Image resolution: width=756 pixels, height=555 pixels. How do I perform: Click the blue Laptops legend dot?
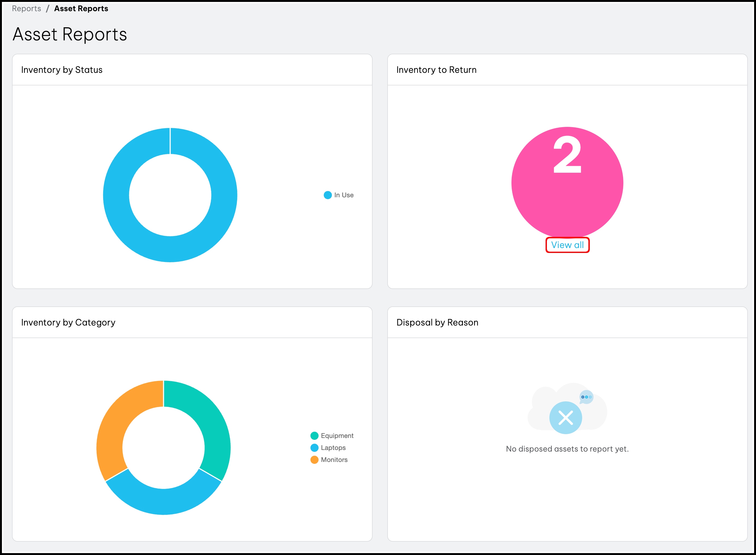[x=314, y=448]
